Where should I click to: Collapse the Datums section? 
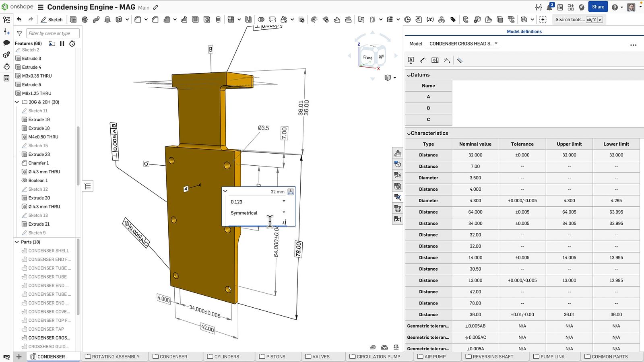409,74
